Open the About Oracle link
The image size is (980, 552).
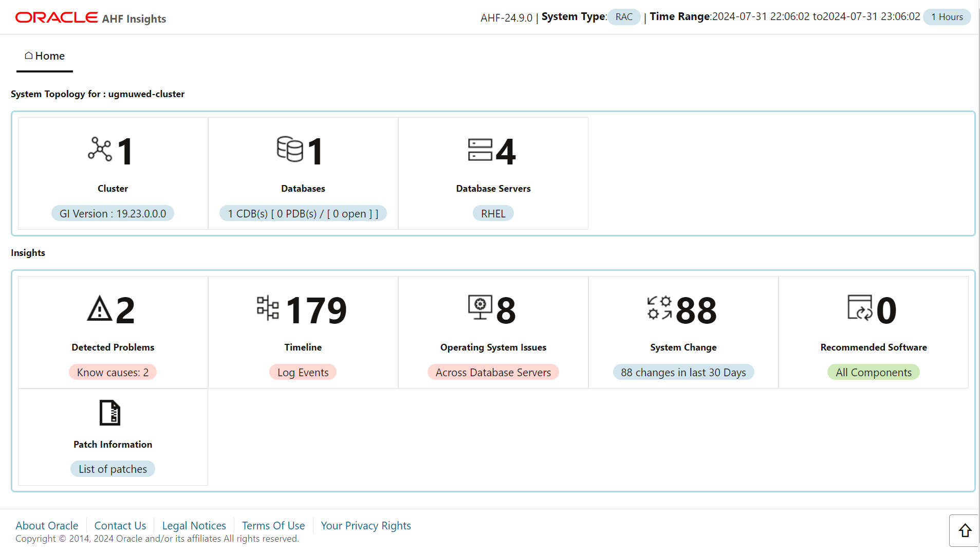click(x=47, y=525)
